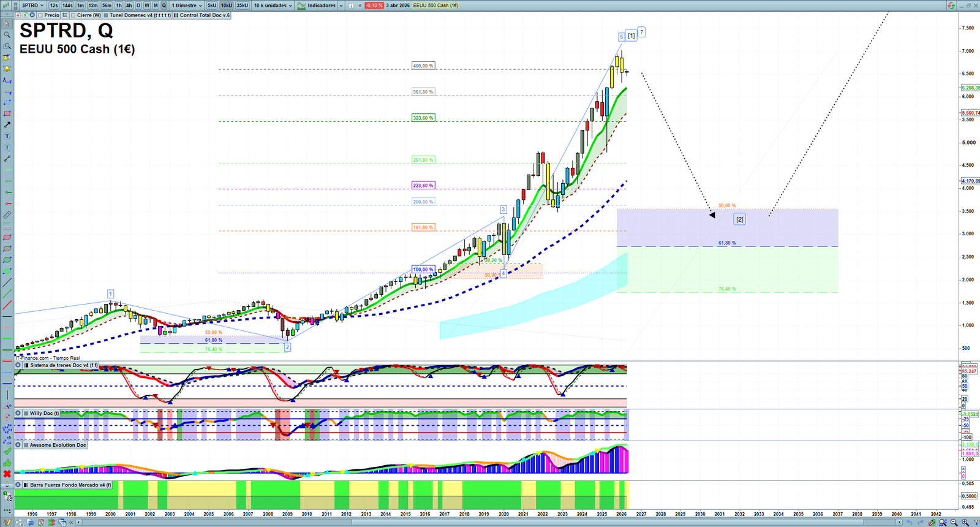
Task: Close the Awesome Evolution Doc panel
Action: click(x=18, y=445)
